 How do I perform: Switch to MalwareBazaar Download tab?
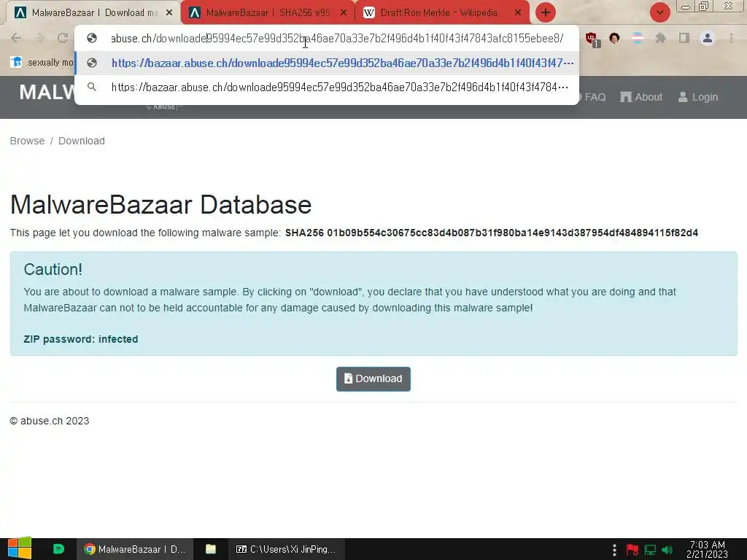pyautogui.click(x=93, y=13)
